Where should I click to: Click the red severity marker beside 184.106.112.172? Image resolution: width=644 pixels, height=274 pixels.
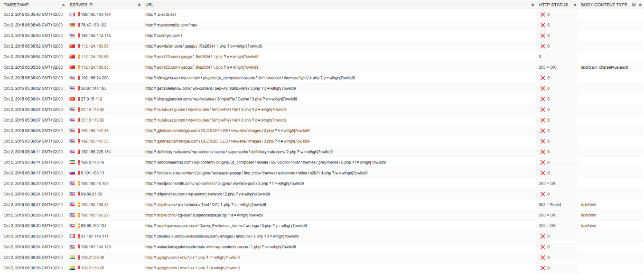[x=79, y=35]
